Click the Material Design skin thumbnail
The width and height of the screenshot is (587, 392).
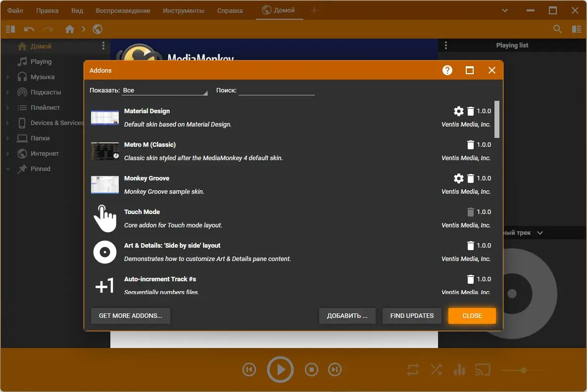point(105,118)
